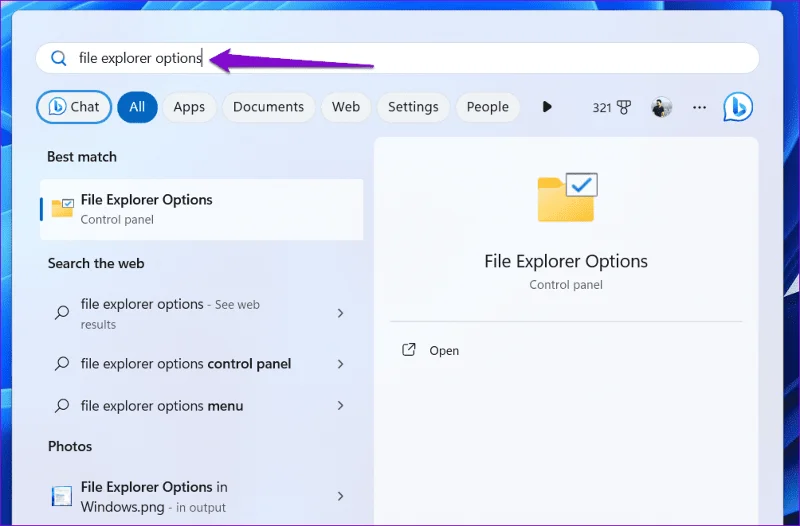800x526 pixels.
Task: Select 'file explorer options menu' suggestion
Action: point(202,406)
